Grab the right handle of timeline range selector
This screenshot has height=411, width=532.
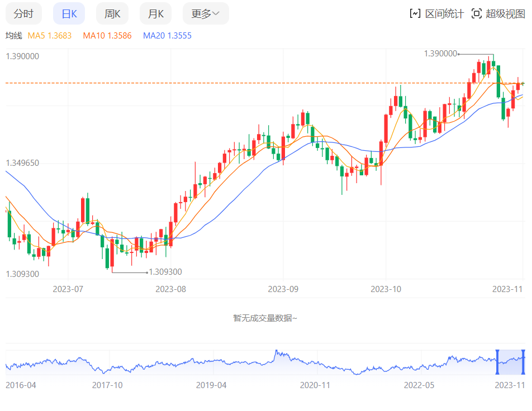pyautogui.click(x=523, y=362)
